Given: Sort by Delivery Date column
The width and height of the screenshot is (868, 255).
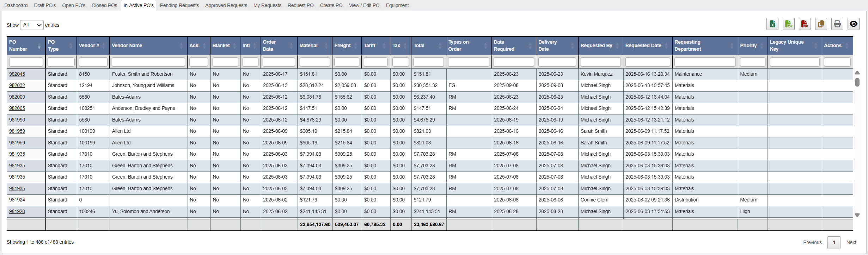Looking at the screenshot, I should [557, 45].
